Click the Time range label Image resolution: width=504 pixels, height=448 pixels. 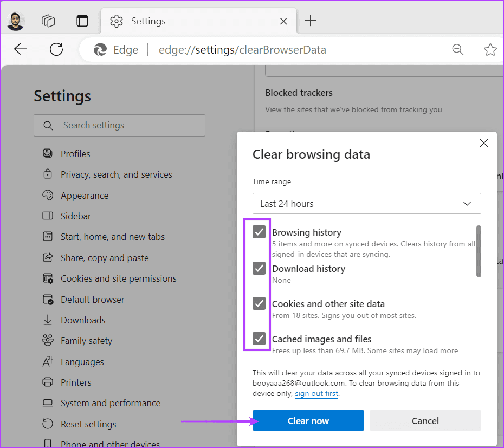(x=272, y=181)
